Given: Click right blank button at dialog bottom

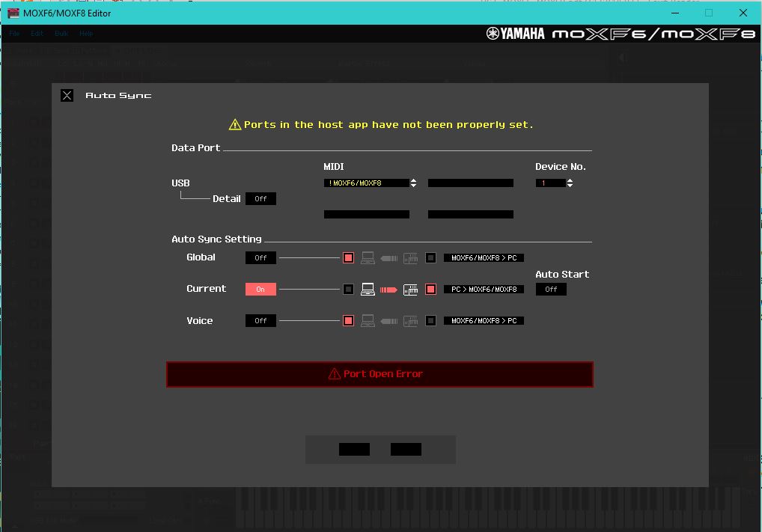Looking at the screenshot, I should click(x=406, y=449).
